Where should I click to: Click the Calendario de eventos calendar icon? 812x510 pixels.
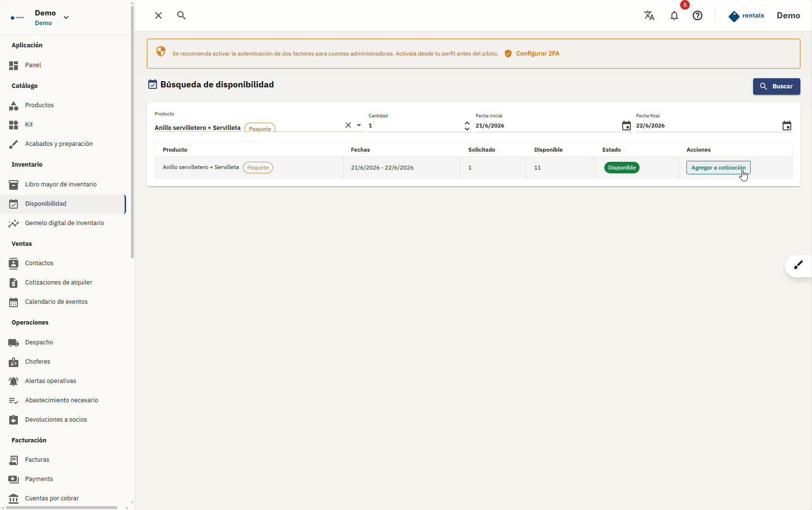(x=14, y=302)
